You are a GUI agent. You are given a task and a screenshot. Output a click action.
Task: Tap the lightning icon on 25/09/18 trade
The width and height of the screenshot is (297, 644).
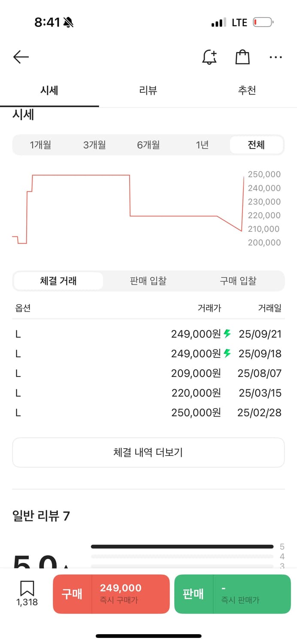227,353
